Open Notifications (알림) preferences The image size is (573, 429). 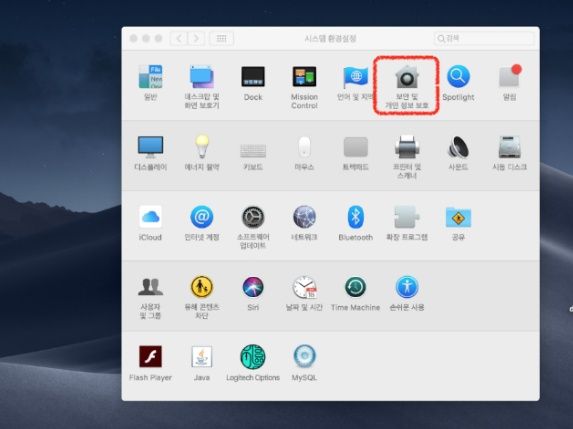click(x=510, y=76)
